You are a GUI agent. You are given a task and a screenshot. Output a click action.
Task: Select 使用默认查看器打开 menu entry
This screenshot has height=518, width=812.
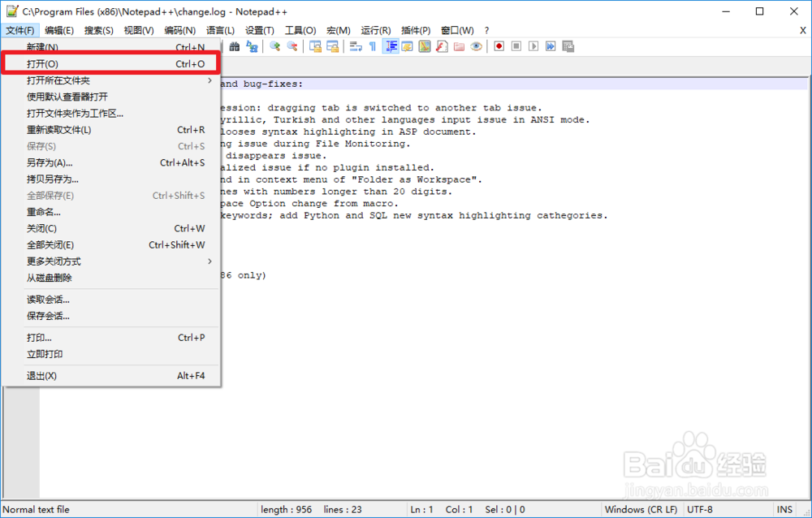coord(110,97)
